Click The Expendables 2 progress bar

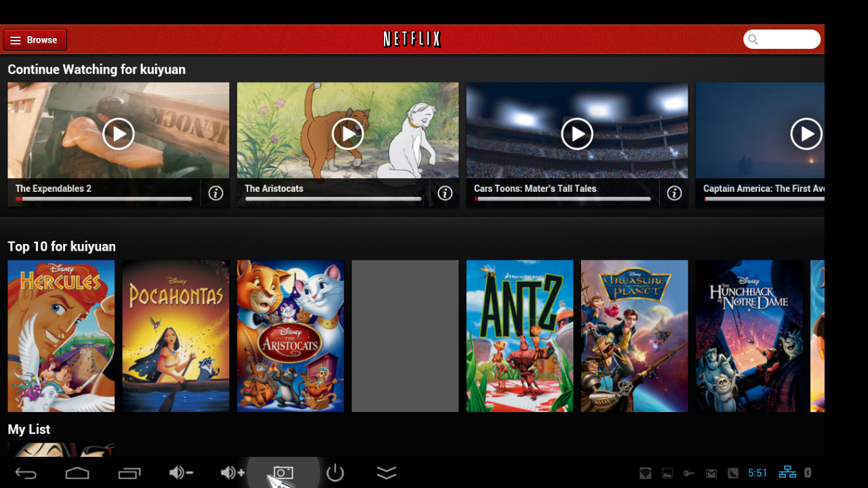click(104, 199)
